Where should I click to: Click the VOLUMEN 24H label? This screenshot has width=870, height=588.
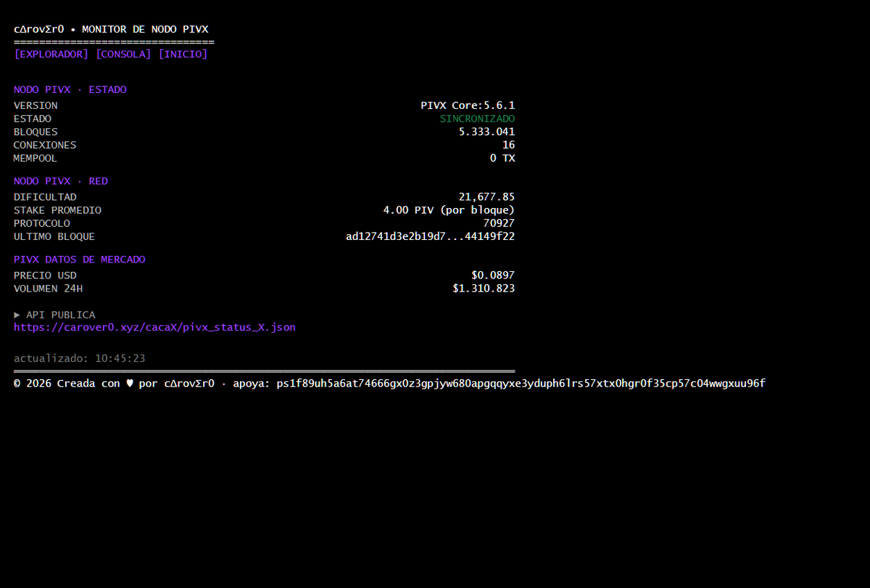49,289
